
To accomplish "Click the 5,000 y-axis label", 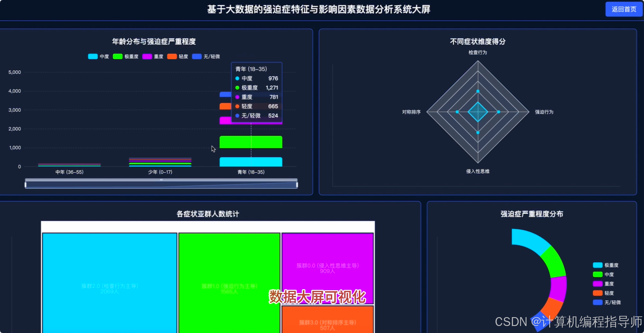I will [15, 72].
